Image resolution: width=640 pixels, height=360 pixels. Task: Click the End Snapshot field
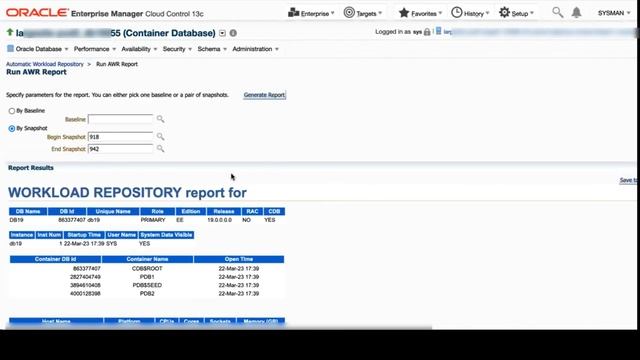pyautogui.click(x=120, y=149)
